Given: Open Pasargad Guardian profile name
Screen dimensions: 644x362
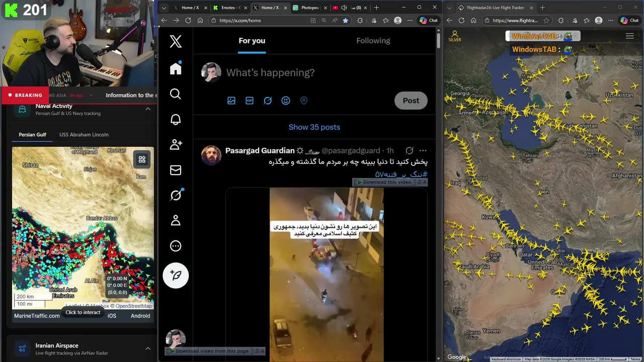Looking at the screenshot, I should (260, 151).
